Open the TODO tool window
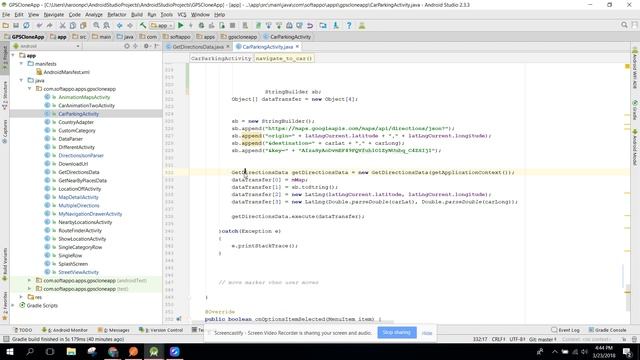The image size is (640, 360). point(23,330)
